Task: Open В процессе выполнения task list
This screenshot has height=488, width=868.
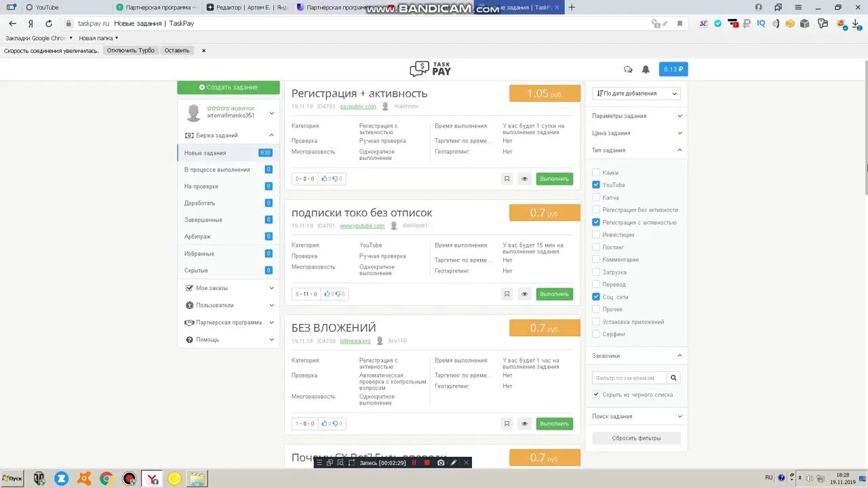Action: point(229,169)
